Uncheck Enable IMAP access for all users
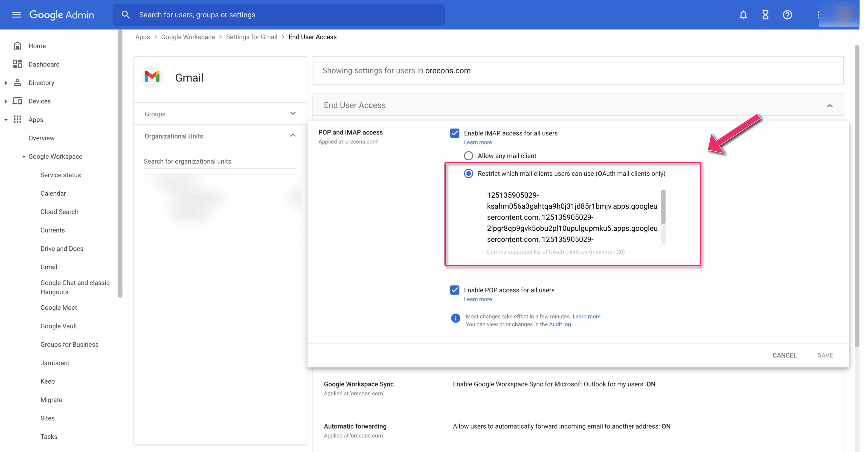 tap(455, 133)
